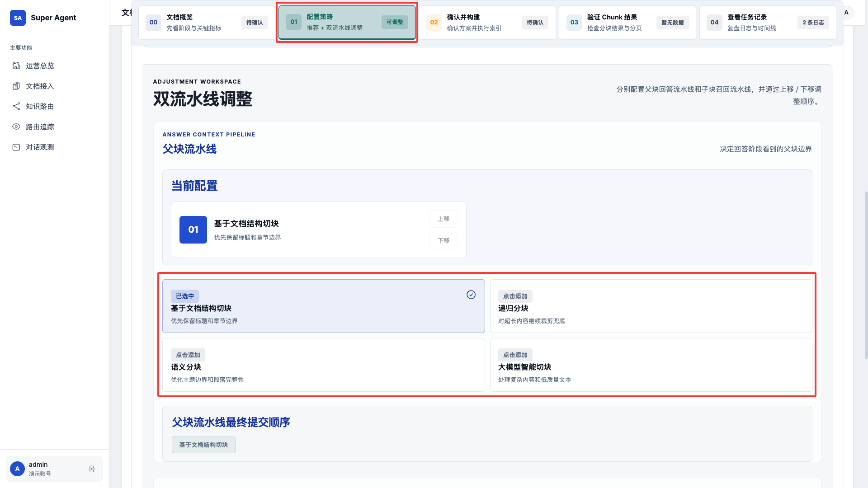868x488 pixels.
Task: Click the SA Super Agent logo
Action: point(18,18)
